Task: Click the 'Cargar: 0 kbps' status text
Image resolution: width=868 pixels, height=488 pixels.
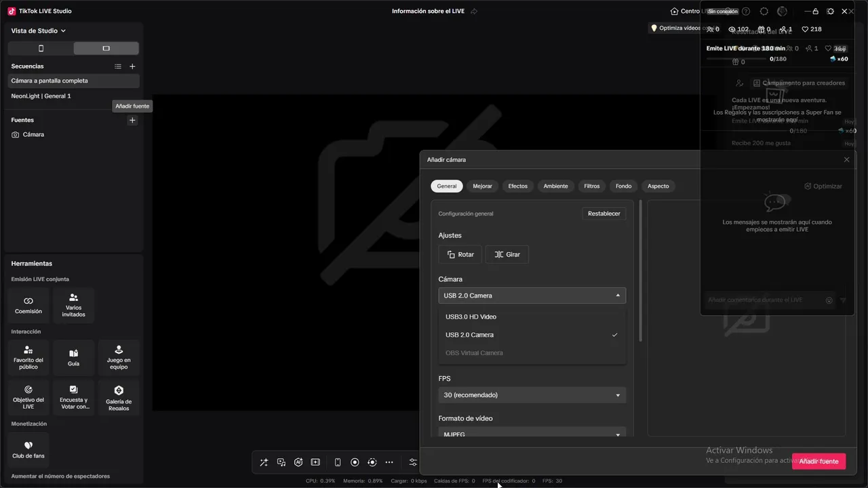Action: click(x=409, y=481)
